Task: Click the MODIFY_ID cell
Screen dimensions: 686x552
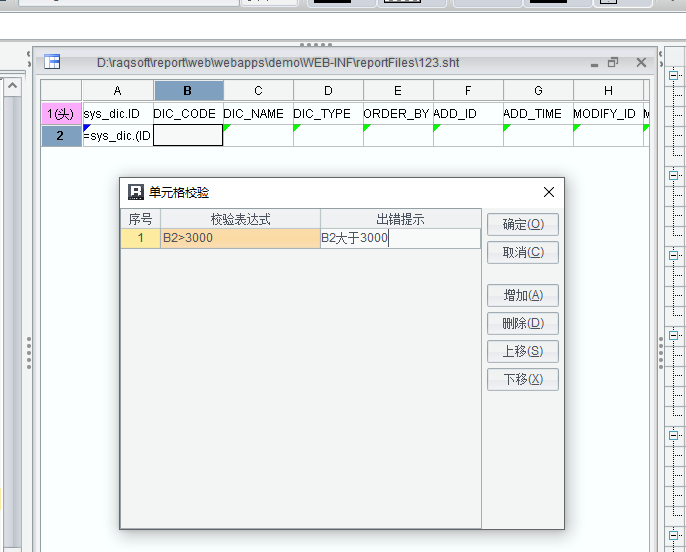Action: [608, 114]
